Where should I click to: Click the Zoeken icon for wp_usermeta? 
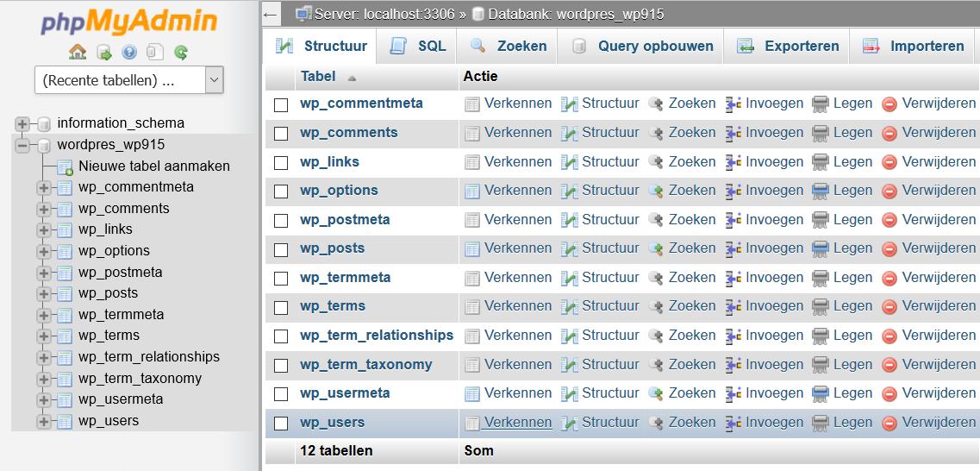[655, 393]
